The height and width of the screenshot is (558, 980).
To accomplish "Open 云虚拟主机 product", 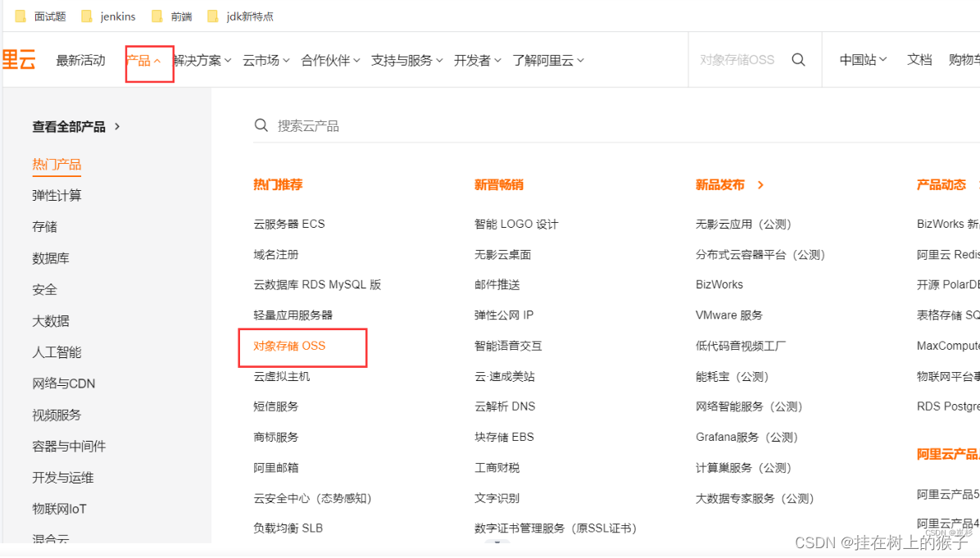I will tap(281, 376).
